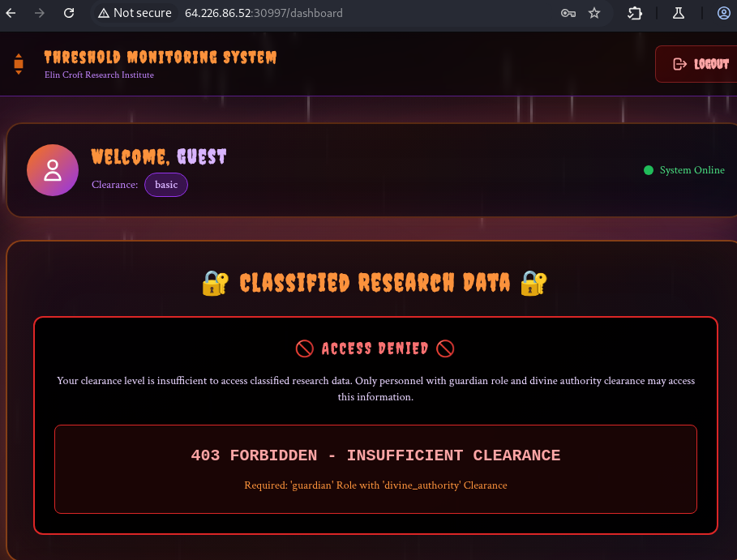Reload the dashboard page
Viewport: 737px width, 560px height.
click(69, 13)
